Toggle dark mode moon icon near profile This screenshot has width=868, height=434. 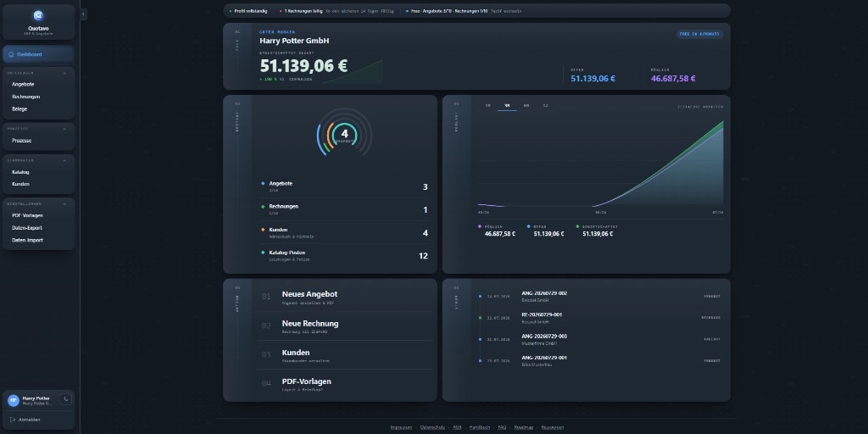(x=66, y=399)
